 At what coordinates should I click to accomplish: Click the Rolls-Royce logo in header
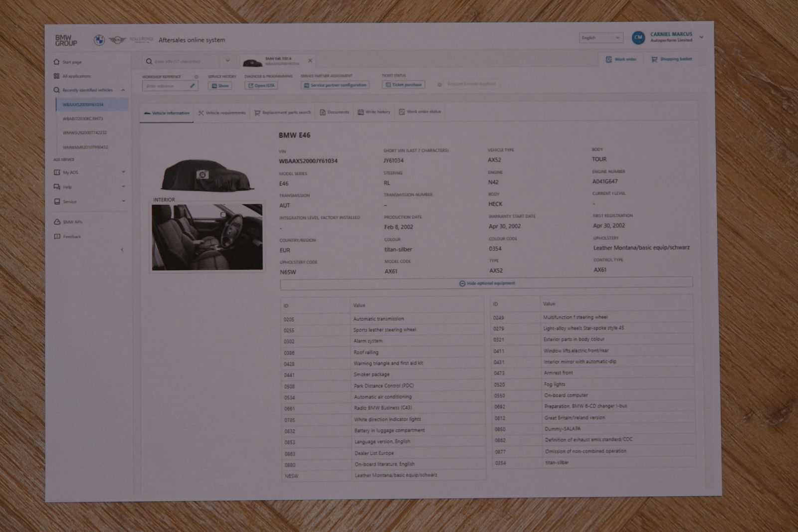(x=141, y=39)
